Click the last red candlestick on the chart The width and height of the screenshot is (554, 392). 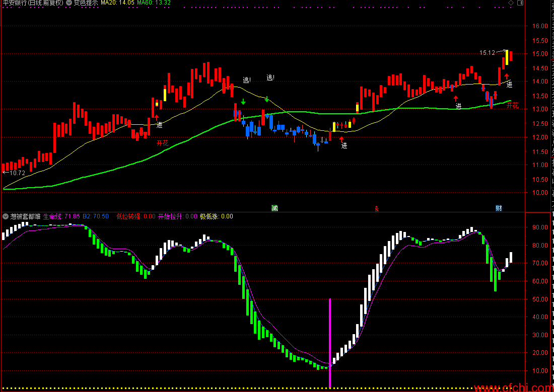click(511, 56)
